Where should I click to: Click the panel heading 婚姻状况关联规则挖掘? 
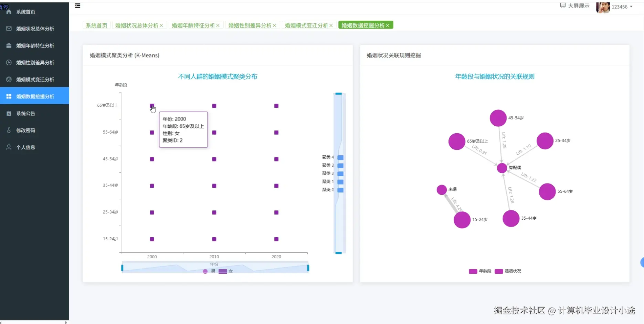(x=394, y=55)
